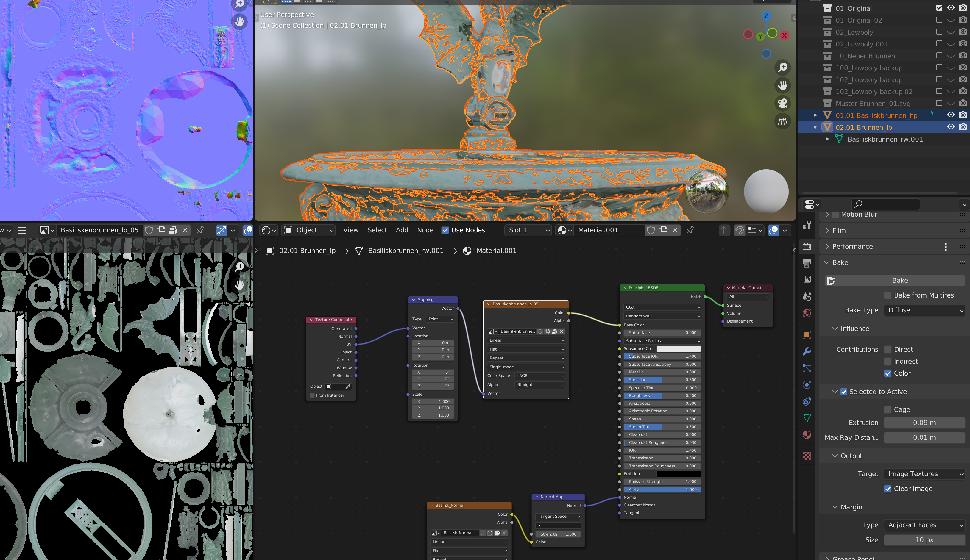Hide 02.01 Brunnen_lp in viewport

pyautogui.click(x=951, y=127)
